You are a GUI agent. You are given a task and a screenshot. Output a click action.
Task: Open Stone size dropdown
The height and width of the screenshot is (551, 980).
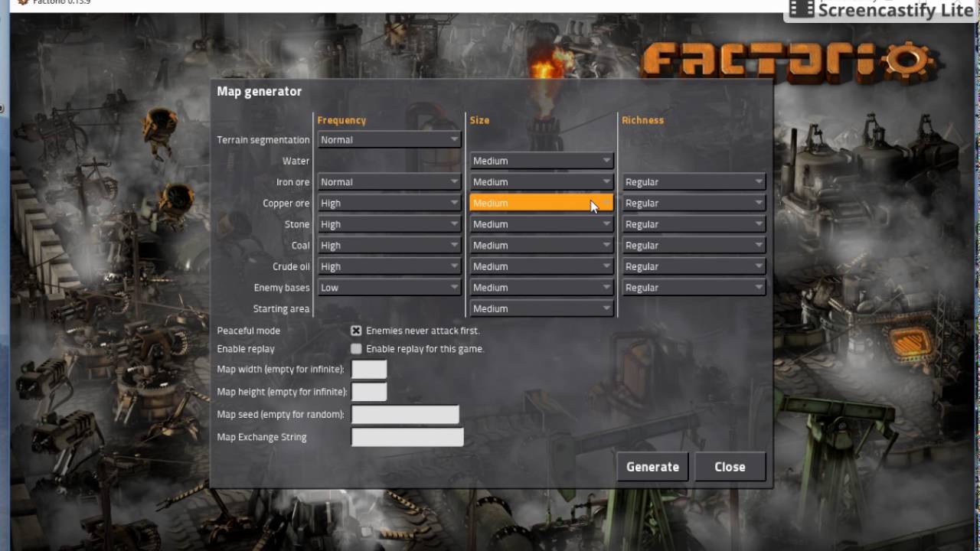pyautogui.click(x=541, y=224)
